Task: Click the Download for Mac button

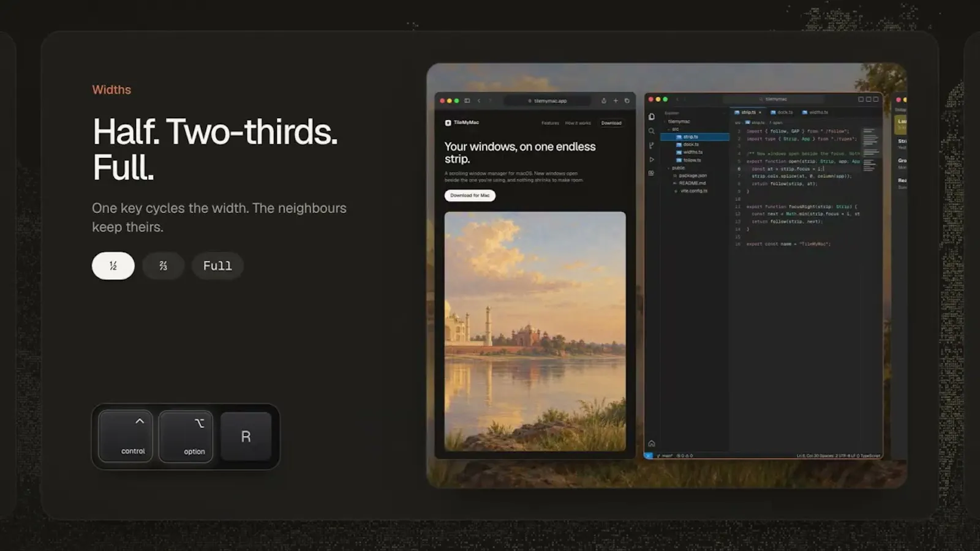Action: click(470, 195)
